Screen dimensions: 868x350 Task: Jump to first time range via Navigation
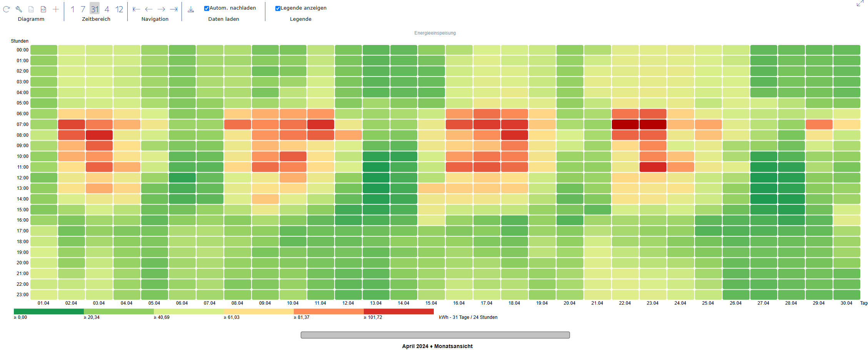click(x=137, y=8)
